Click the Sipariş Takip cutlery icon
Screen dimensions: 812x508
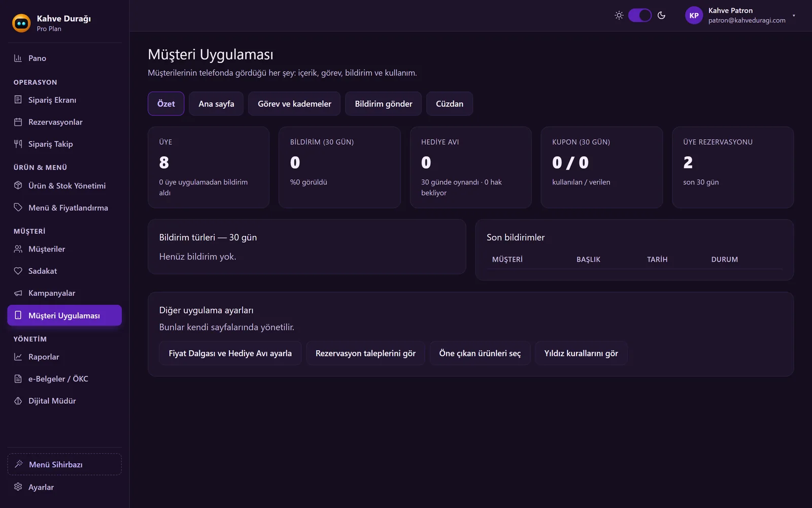point(18,144)
